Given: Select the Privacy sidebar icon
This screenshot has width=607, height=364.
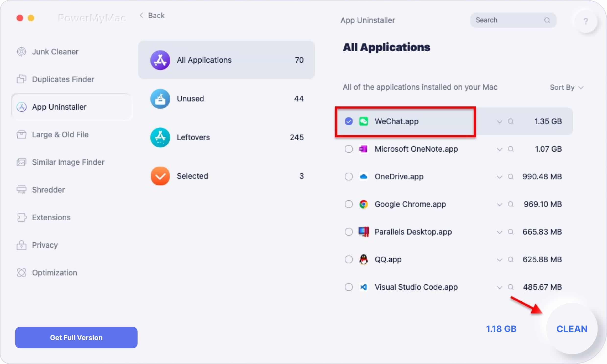Looking at the screenshot, I should tap(22, 245).
